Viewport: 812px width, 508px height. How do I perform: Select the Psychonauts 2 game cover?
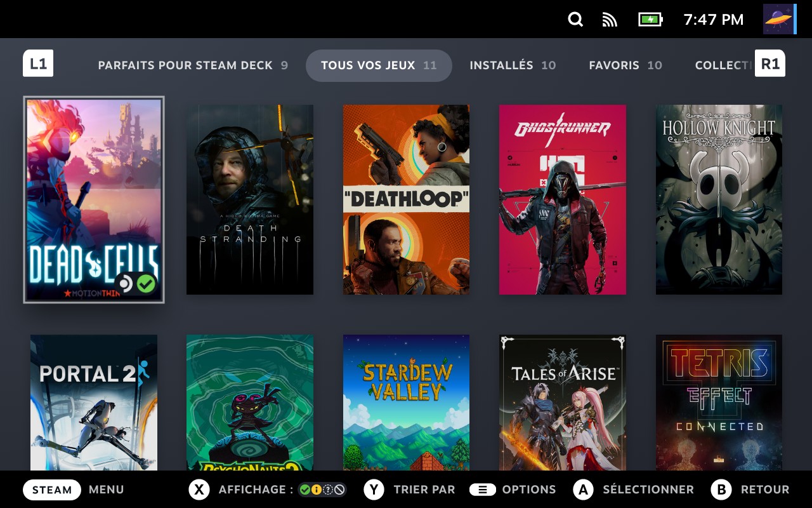(250, 403)
